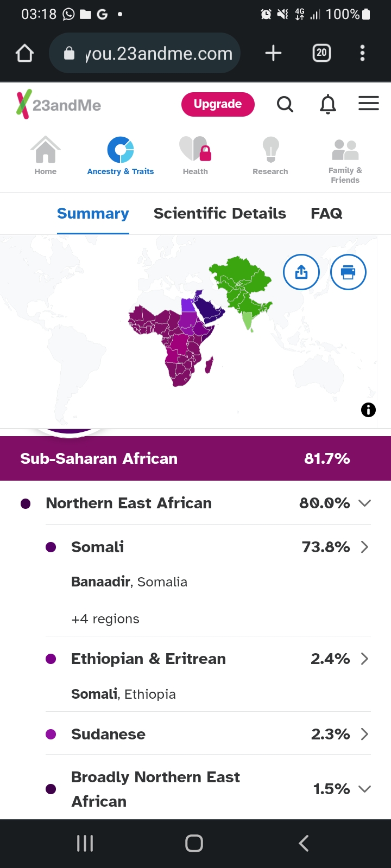Click the Upgrade button
This screenshot has width=391, height=868.
218,104
